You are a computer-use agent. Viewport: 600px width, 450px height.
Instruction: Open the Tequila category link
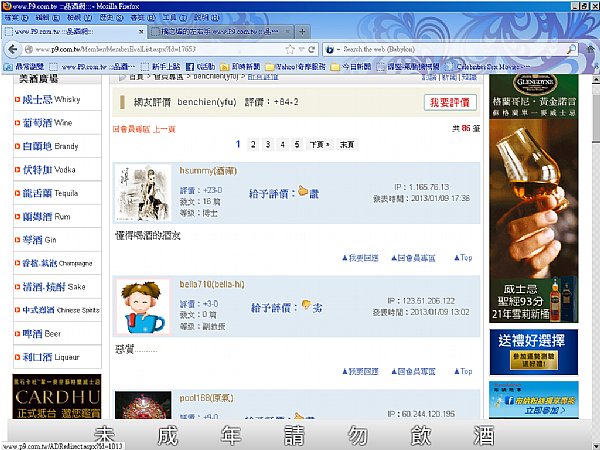50,193
